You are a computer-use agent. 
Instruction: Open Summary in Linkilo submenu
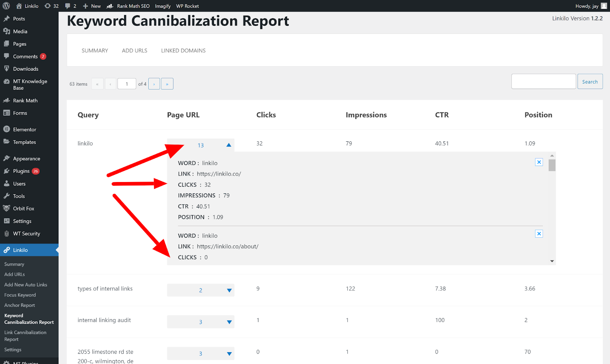click(x=14, y=264)
